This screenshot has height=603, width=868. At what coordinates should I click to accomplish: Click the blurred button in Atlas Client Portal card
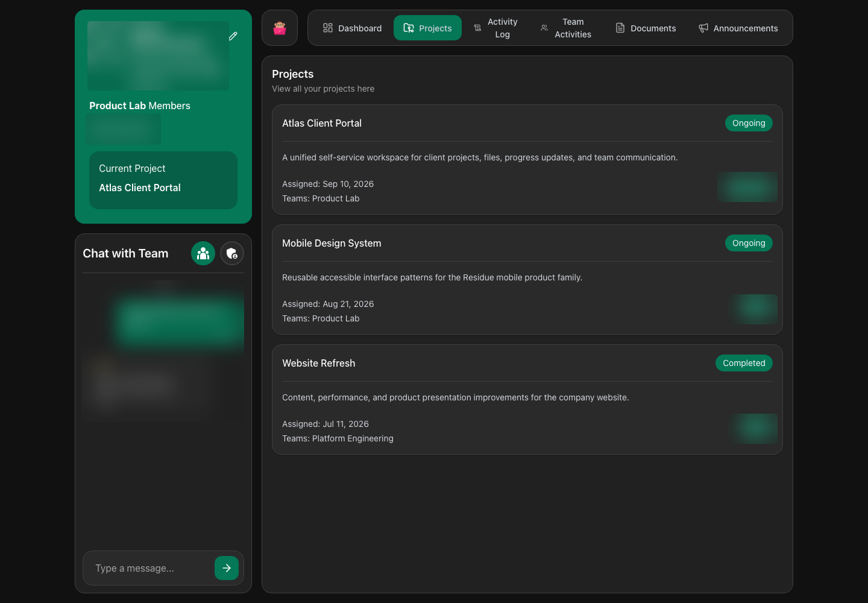[x=747, y=187]
